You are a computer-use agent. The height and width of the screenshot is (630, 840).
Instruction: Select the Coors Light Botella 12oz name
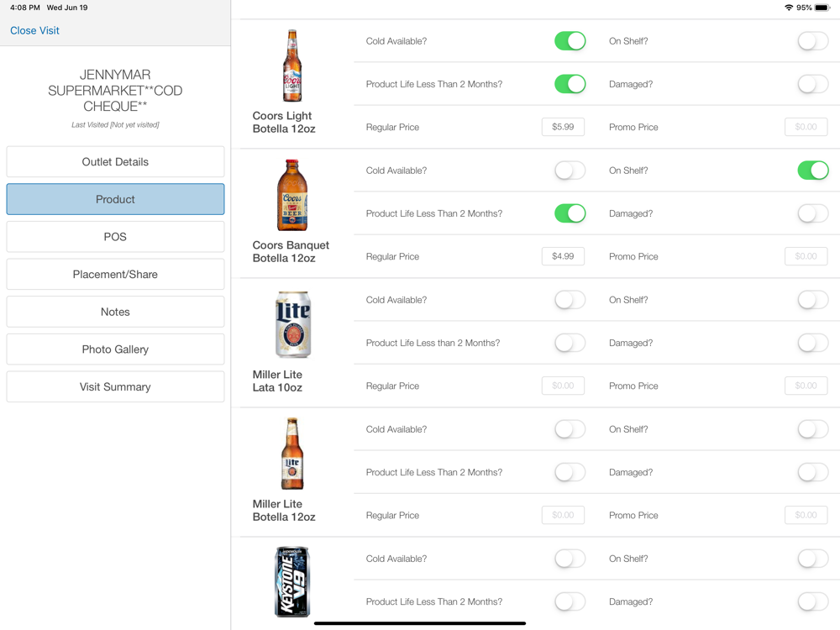[284, 122]
